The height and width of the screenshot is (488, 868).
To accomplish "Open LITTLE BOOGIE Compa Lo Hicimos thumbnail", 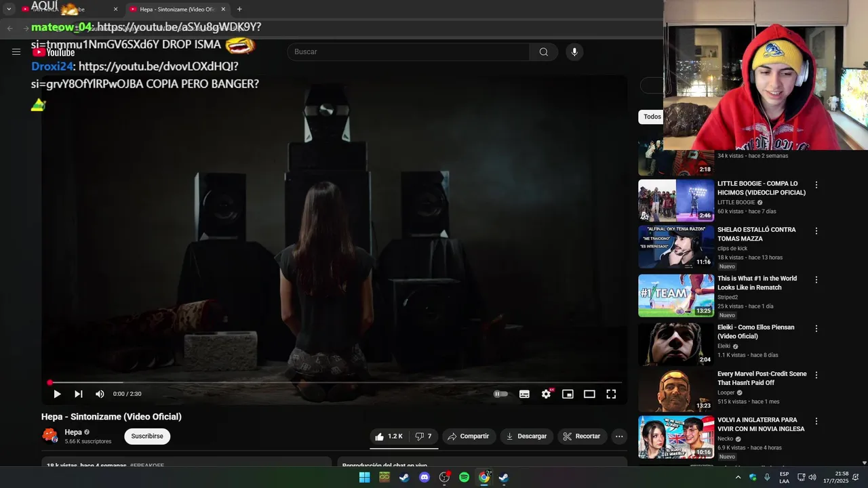I will [676, 201].
